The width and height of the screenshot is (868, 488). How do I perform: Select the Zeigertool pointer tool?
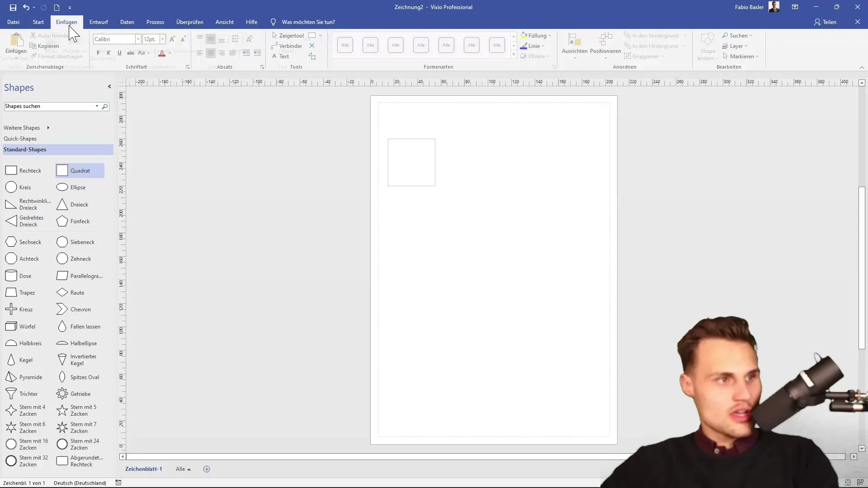pyautogui.click(x=288, y=35)
